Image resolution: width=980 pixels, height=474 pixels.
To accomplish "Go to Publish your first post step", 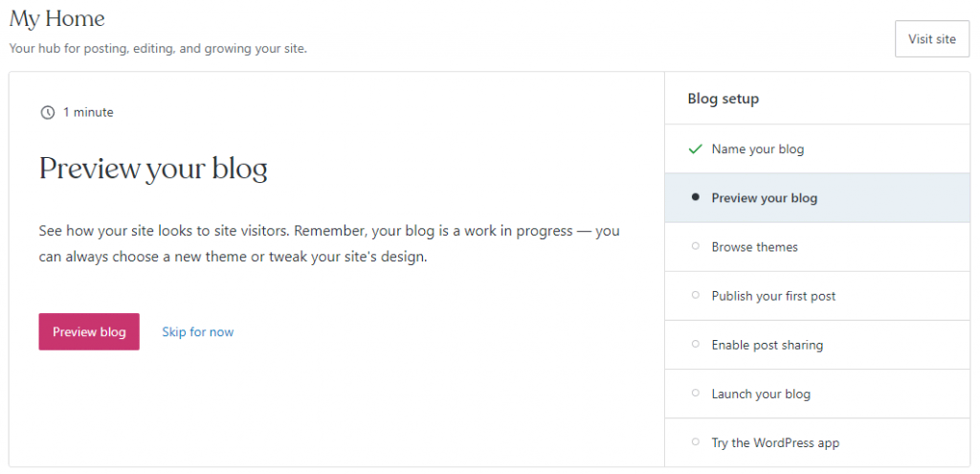I will tap(773, 296).
